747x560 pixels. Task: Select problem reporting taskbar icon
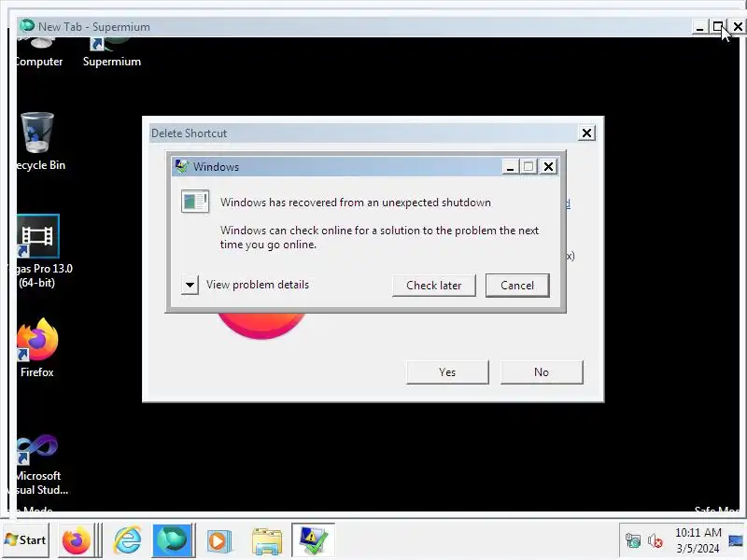313,540
